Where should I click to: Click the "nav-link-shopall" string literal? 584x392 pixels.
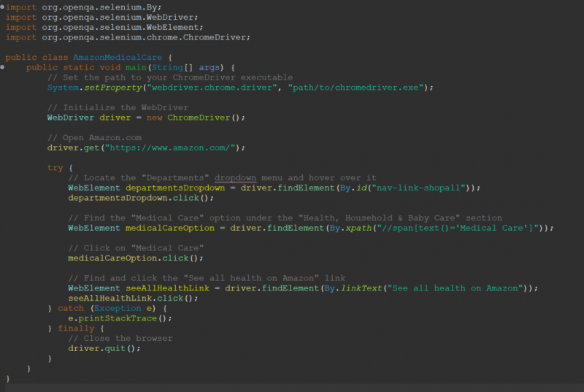[x=418, y=188]
